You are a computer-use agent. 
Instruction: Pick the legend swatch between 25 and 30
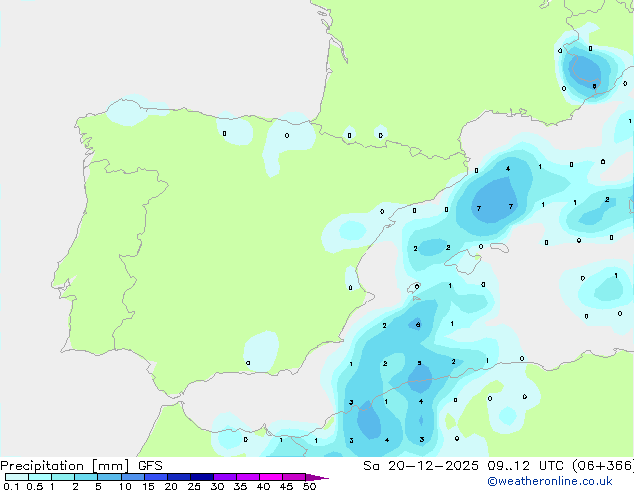(x=202, y=477)
